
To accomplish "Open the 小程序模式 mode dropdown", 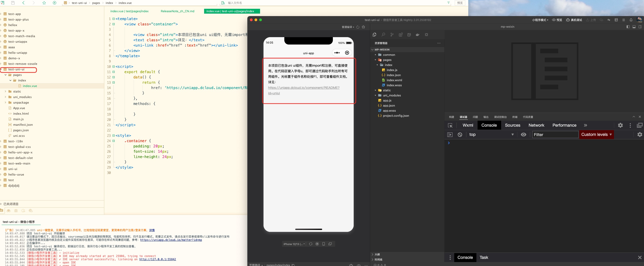I will [x=540, y=20].
